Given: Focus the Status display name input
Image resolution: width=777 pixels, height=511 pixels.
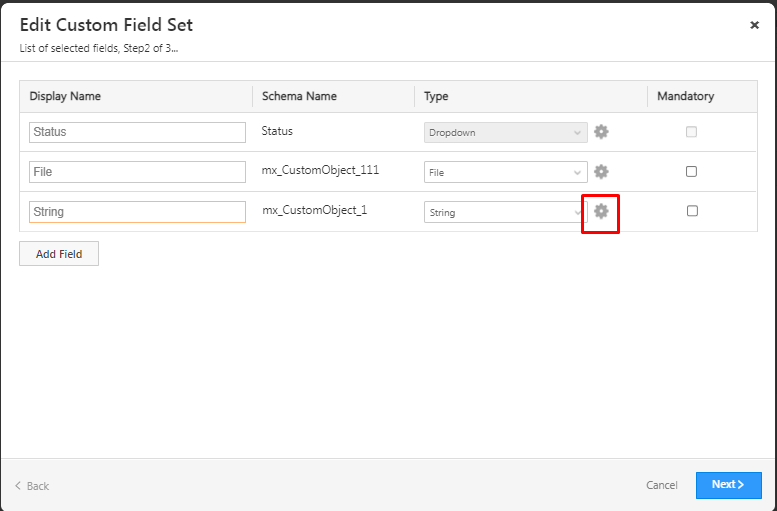Looking at the screenshot, I should click(x=137, y=132).
